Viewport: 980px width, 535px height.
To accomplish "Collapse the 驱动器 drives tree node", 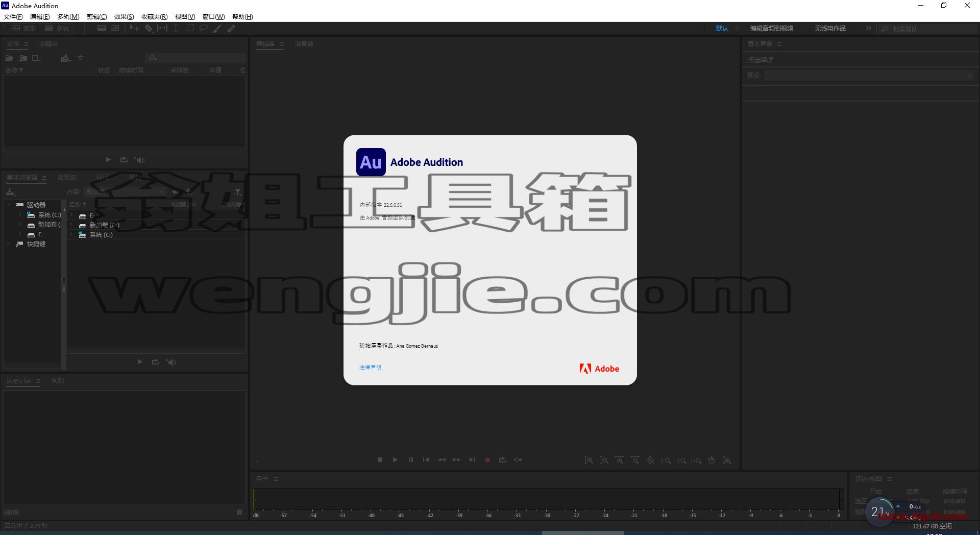I will point(9,205).
